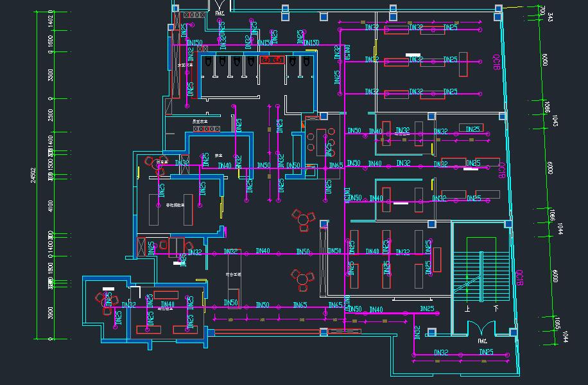Select the 2500 dimension text on the left
Viewport: 588px width, 385px height.
tap(51, 116)
